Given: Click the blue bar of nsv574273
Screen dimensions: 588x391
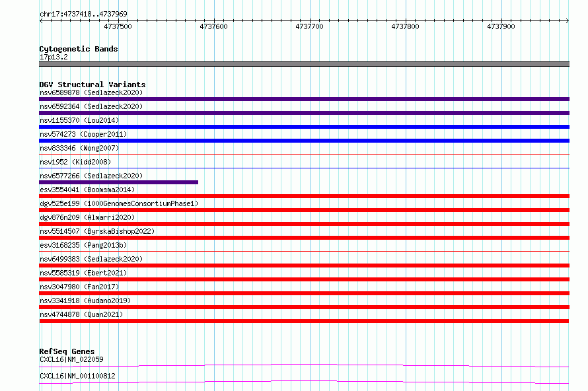Looking at the screenshot, I should 304,141.
